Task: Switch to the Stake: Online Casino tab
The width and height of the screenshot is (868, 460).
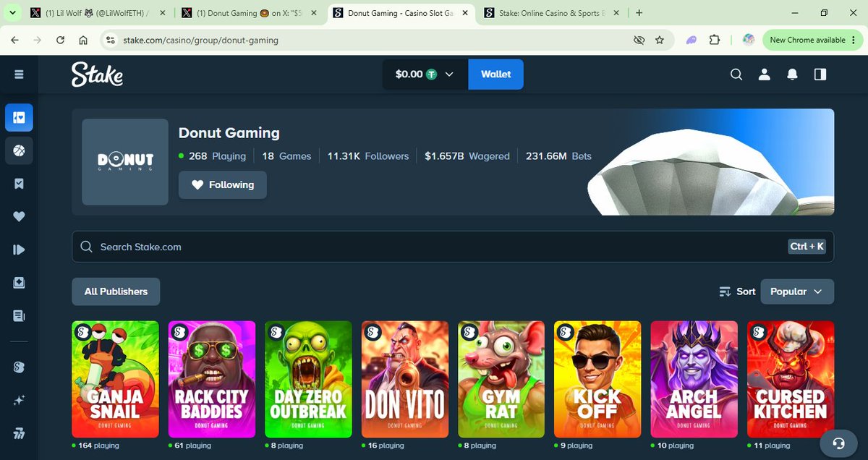Action: 552,12
